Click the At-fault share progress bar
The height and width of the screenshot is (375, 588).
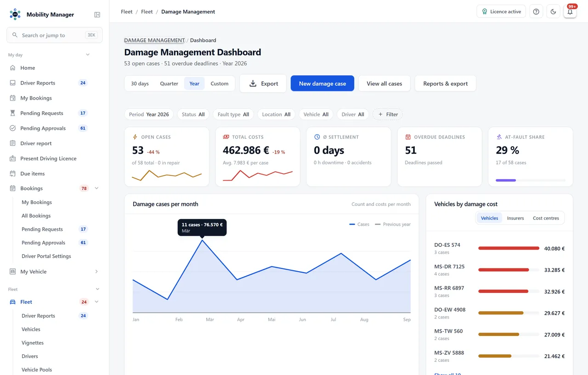(531, 181)
